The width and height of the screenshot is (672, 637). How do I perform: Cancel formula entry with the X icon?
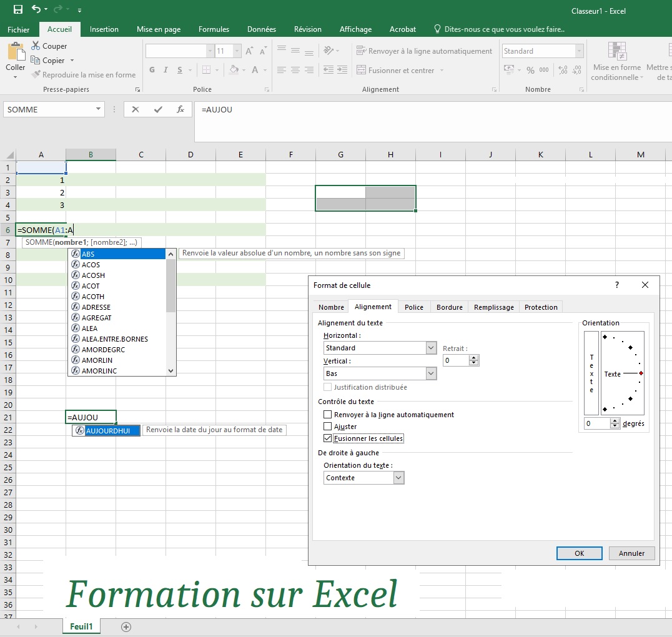[136, 109]
